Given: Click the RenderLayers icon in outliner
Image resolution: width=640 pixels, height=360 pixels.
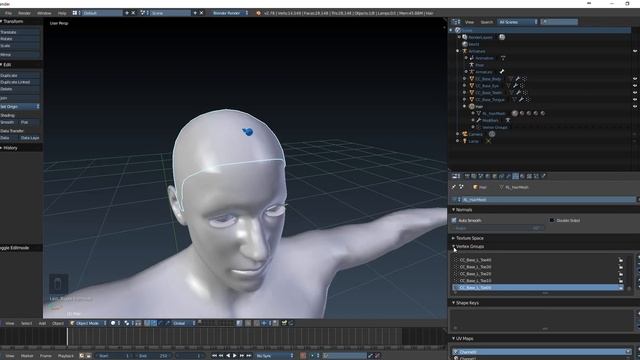Looking at the screenshot, I should (x=464, y=37).
